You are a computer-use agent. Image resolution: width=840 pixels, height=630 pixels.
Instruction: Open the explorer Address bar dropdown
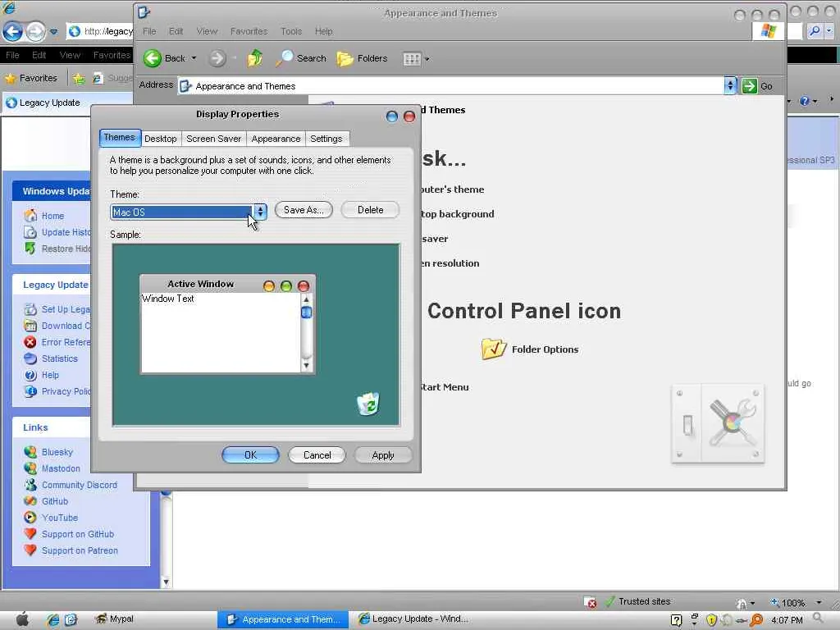click(x=730, y=85)
